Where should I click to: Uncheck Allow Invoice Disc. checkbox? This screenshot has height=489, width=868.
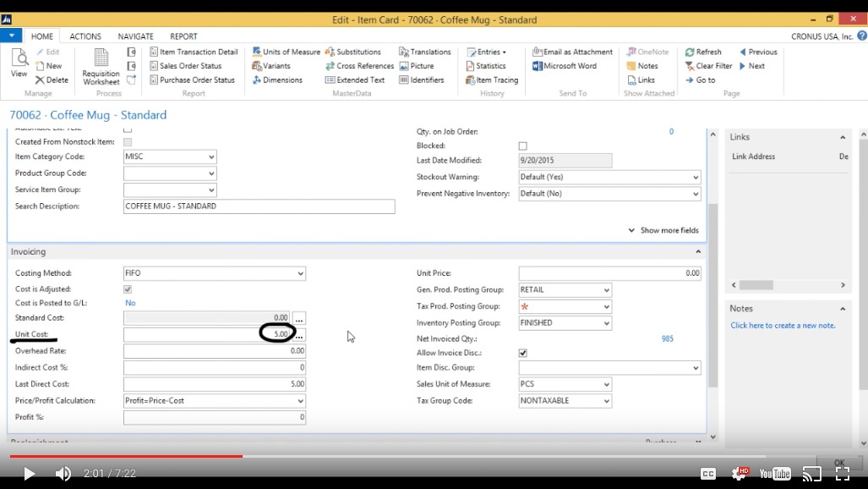[x=522, y=353]
